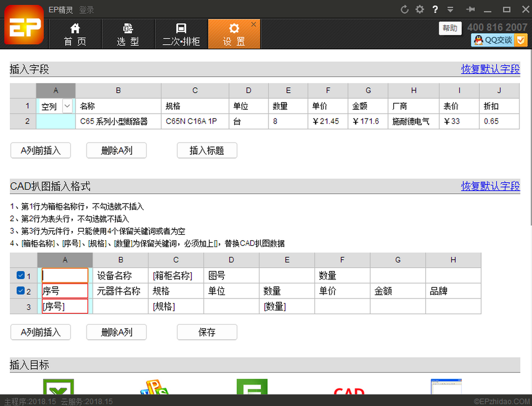This screenshot has height=406, width=532.
Task: Click the pin window icon
Action: (471, 9)
